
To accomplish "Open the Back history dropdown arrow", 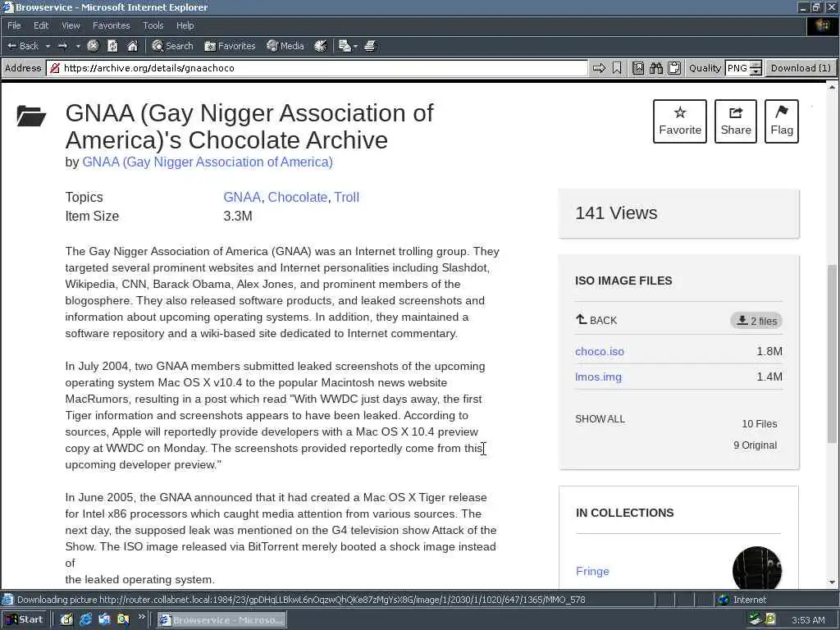I will click(x=48, y=47).
